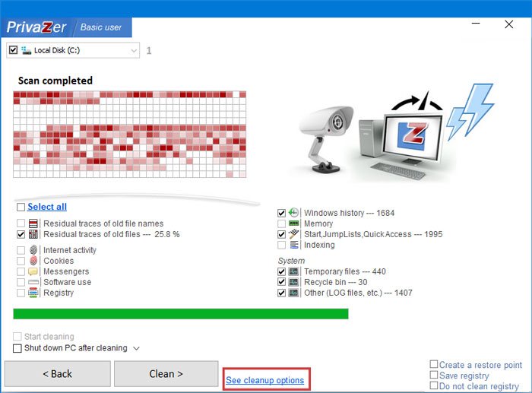This screenshot has width=532, height=393.
Task: Click the Select all link text
Action: 47,207
